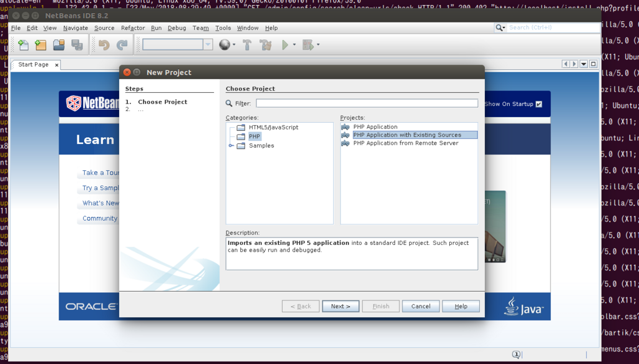This screenshot has height=364, width=639.
Task: Click the search magnifier icon in menu bar
Action: 499,27
